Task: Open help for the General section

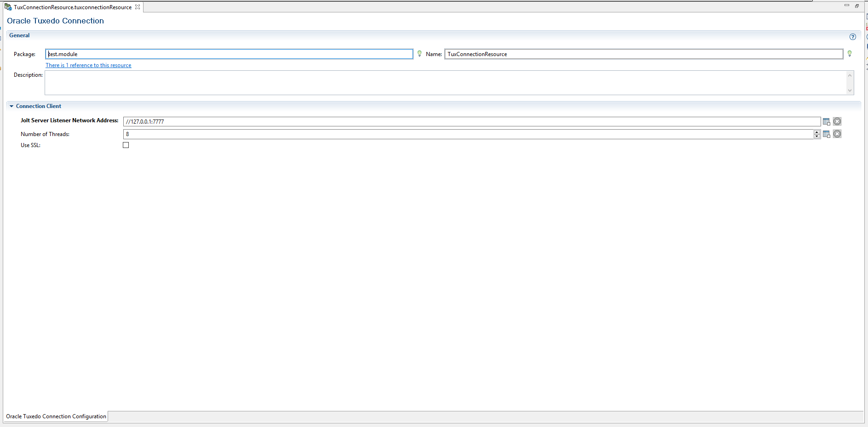Action: [852, 37]
